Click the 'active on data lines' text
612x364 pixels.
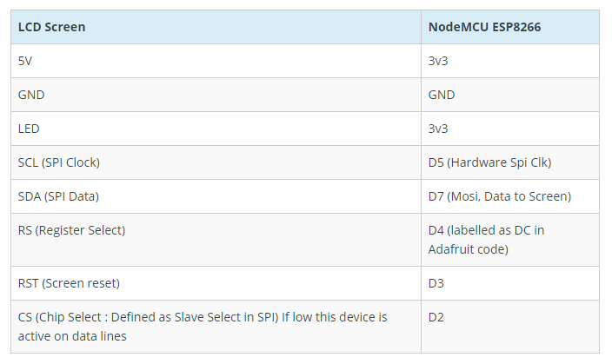click(x=72, y=336)
